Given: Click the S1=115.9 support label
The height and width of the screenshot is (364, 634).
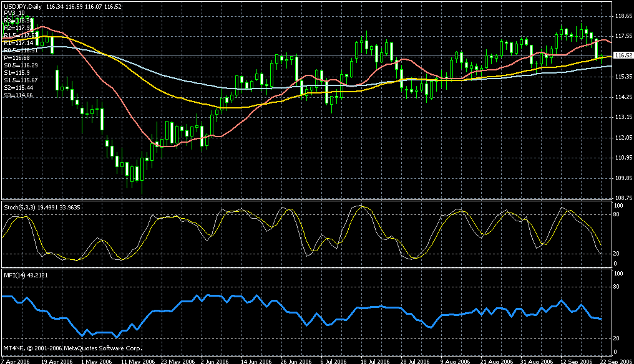Looking at the screenshot, I should tap(16, 72).
